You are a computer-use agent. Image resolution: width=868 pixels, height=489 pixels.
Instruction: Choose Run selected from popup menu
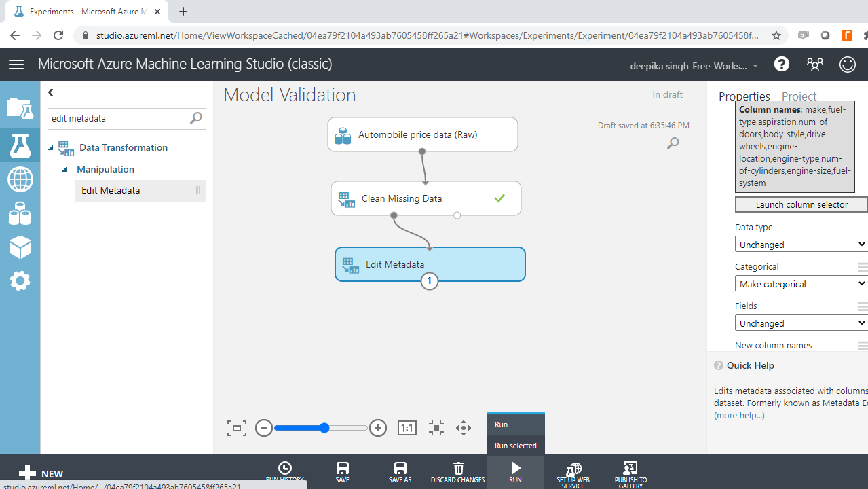pyautogui.click(x=516, y=446)
